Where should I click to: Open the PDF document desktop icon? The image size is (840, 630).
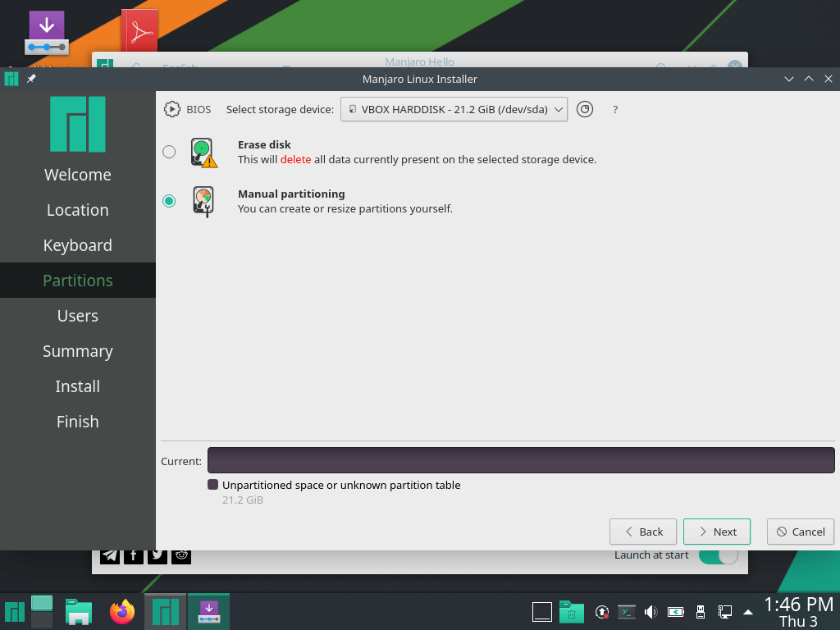(x=139, y=33)
